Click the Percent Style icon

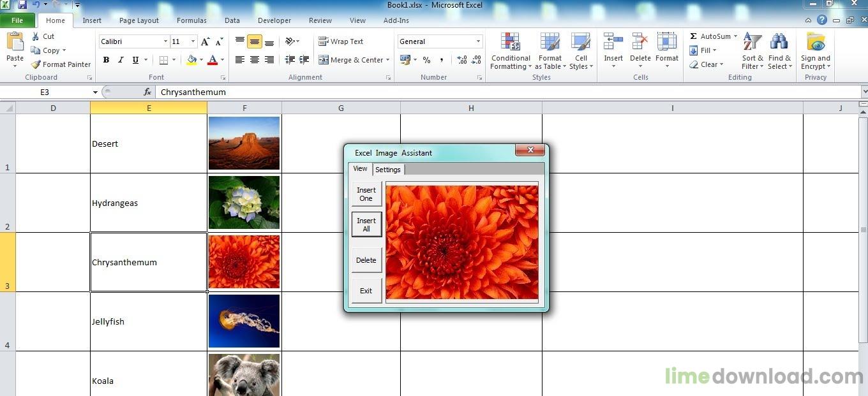[426, 60]
